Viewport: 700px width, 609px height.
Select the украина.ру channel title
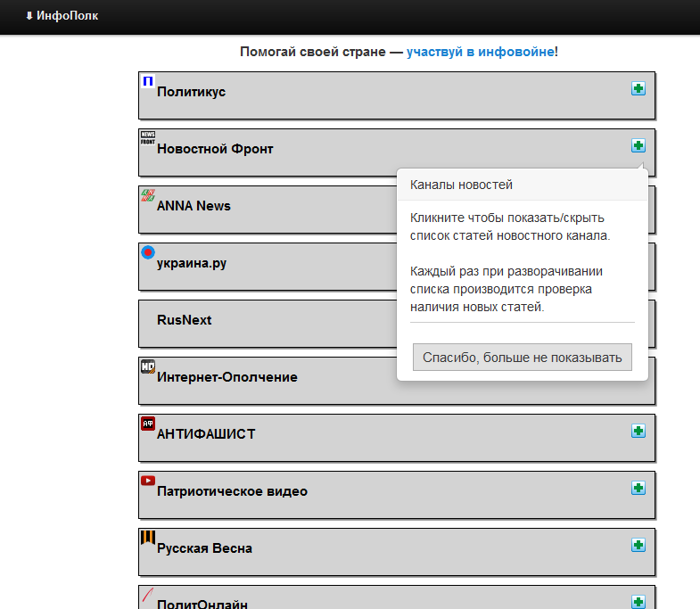pos(192,263)
